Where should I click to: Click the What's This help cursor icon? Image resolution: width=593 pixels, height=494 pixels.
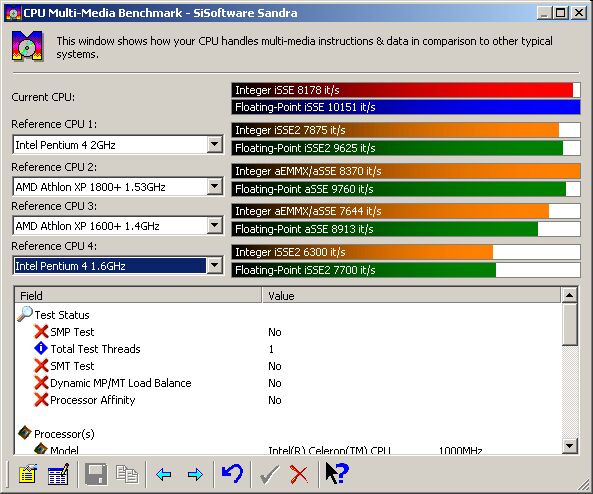337,473
